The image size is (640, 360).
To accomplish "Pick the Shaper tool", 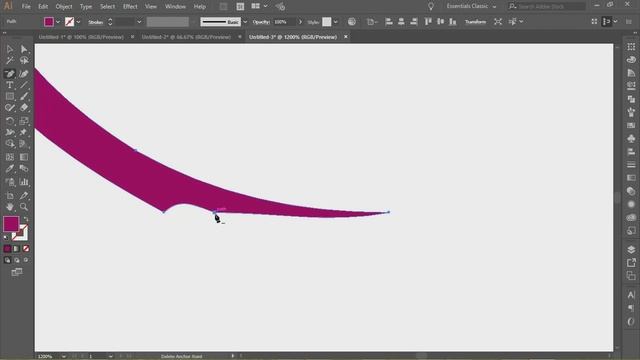I will [x=10, y=108].
